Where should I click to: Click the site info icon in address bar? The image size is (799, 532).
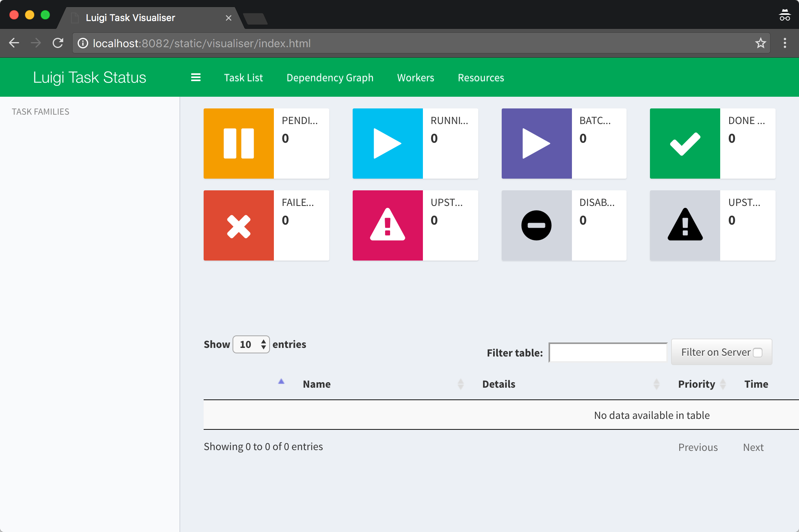83,43
